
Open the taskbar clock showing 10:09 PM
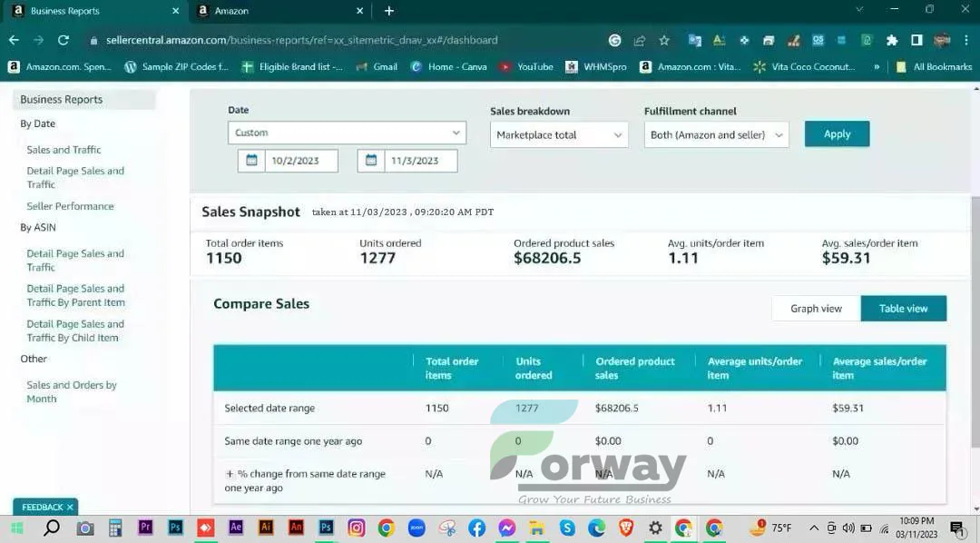coord(916,528)
